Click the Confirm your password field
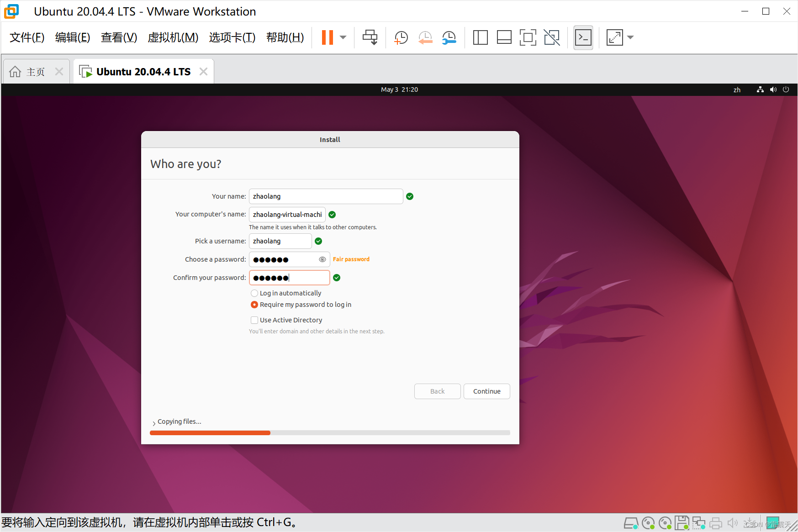Viewport: 798px width, 532px height. pyautogui.click(x=289, y=278)
